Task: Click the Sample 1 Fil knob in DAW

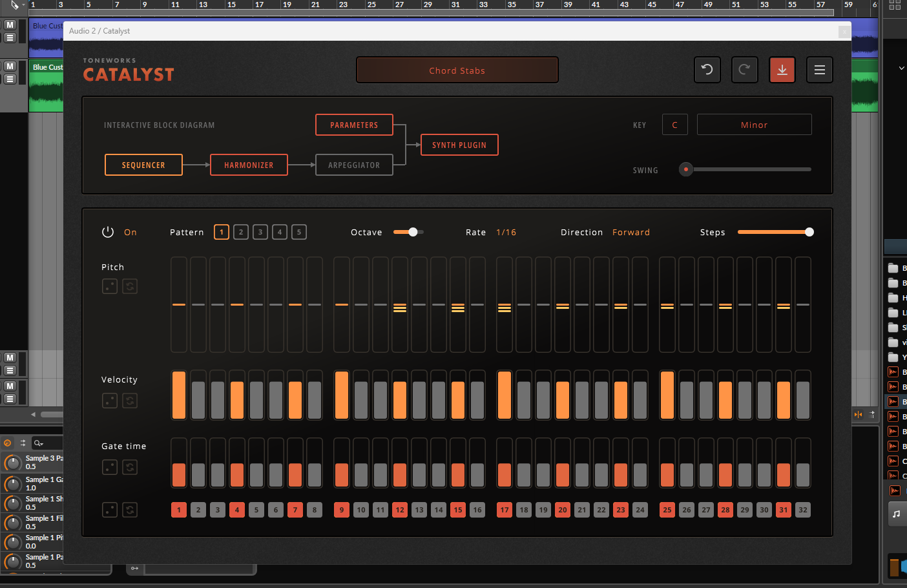Action: click(12, 523)
